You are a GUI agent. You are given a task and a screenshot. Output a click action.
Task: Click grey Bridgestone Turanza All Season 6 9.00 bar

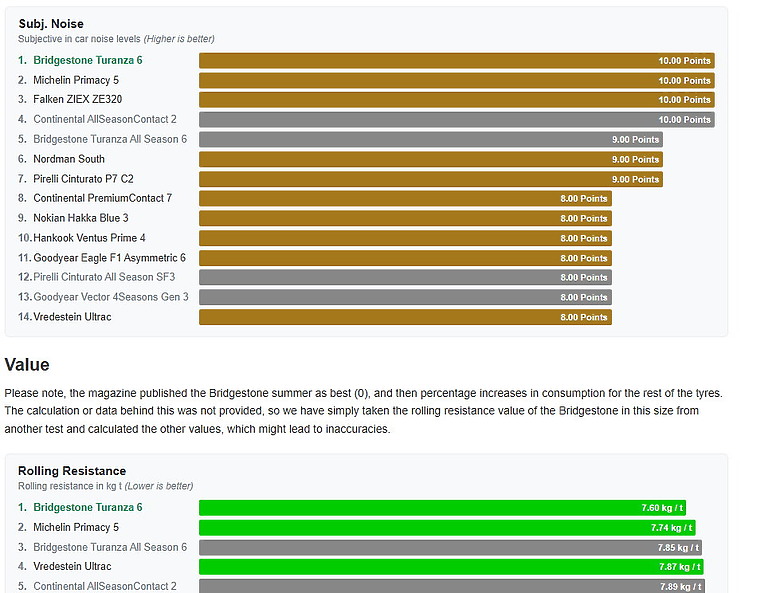click(x=431, y=140)
